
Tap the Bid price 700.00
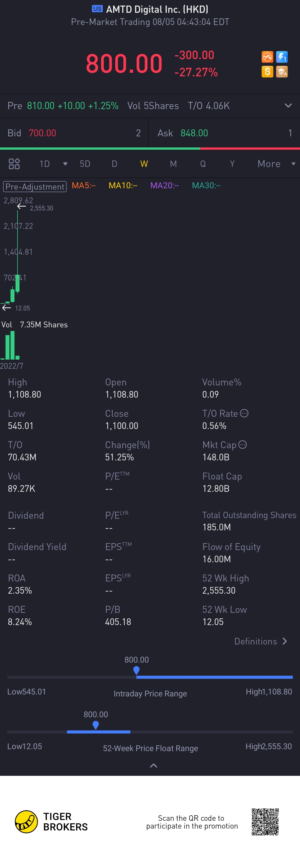pos(42,133)
